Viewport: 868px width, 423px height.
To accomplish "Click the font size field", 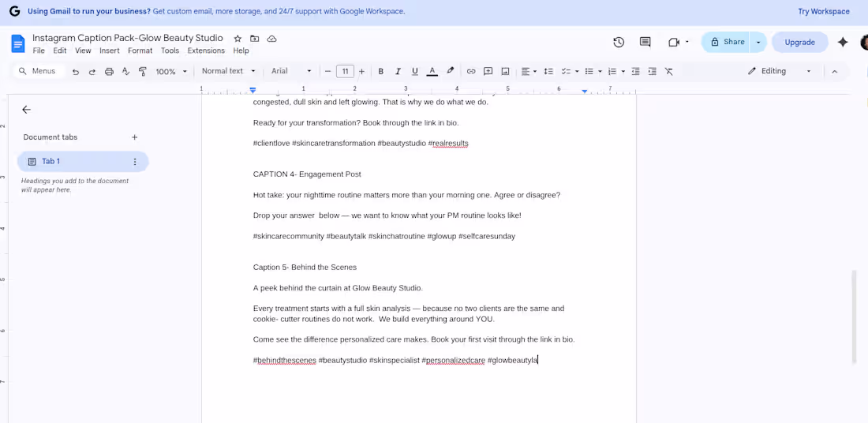I will pyautogui.click(x=345, y=72).
